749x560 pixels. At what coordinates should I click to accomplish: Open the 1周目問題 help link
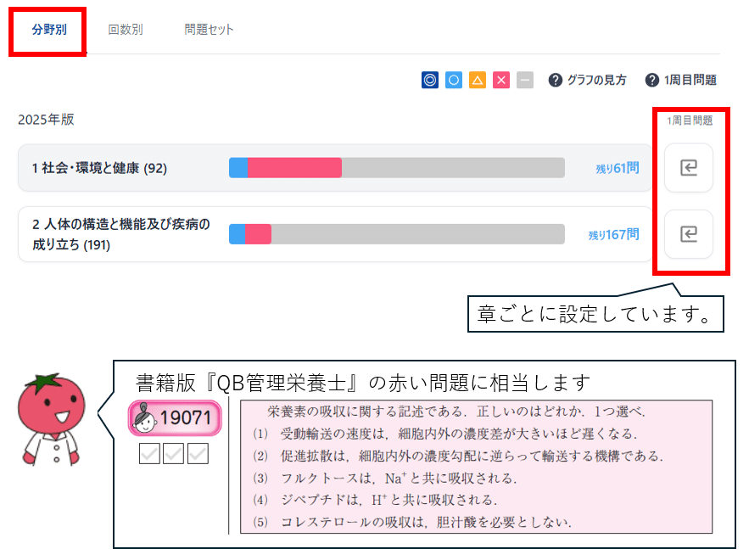point(681,80)
